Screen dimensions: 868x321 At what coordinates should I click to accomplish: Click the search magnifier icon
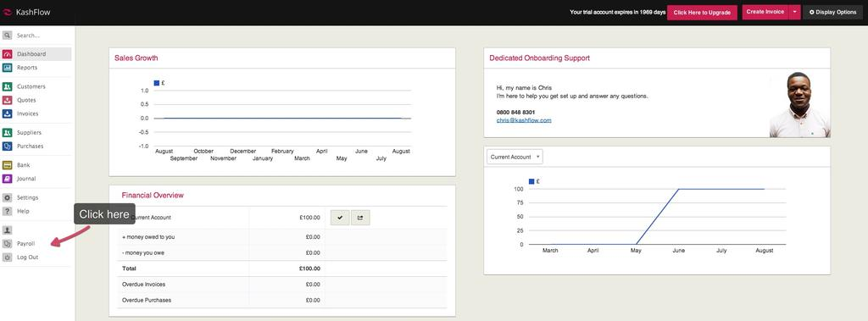7,36
